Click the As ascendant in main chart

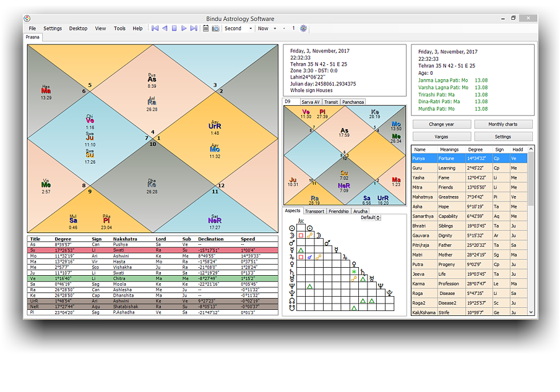click(152, 79)
